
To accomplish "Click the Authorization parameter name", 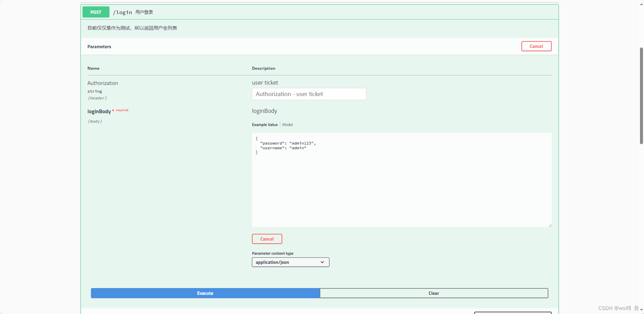I will (x=103, y=83).
